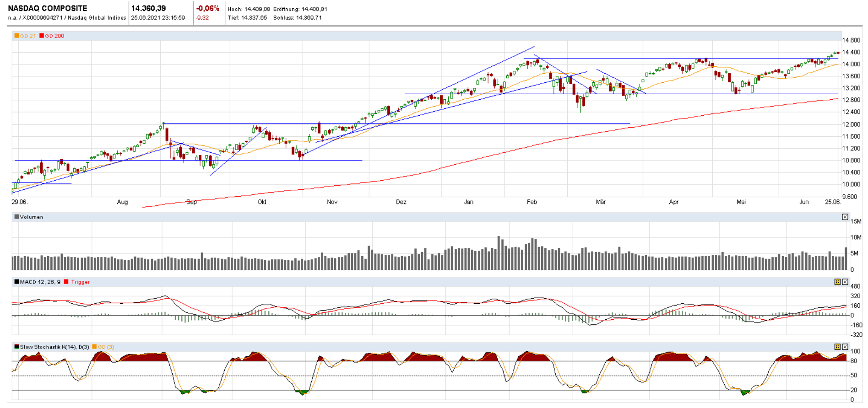Image resolution: width=868 pixels, height=408 pixels.
Task: Close the MACD indicator panel
Action: [x=845, y=282]
